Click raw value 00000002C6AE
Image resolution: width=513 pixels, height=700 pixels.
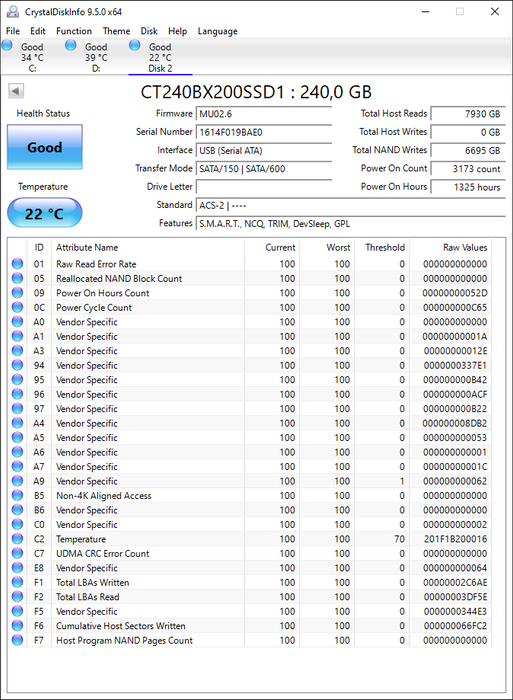(x=455, y=583)
